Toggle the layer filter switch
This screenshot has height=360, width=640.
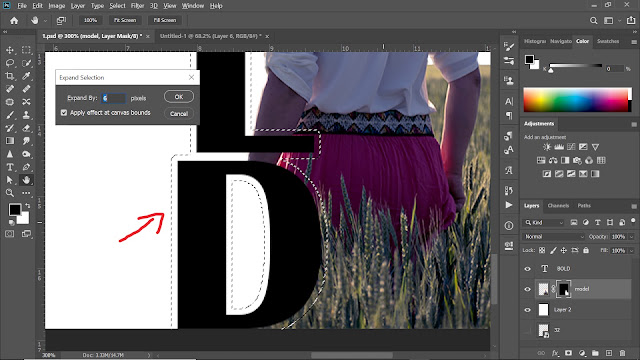(633, 221)
